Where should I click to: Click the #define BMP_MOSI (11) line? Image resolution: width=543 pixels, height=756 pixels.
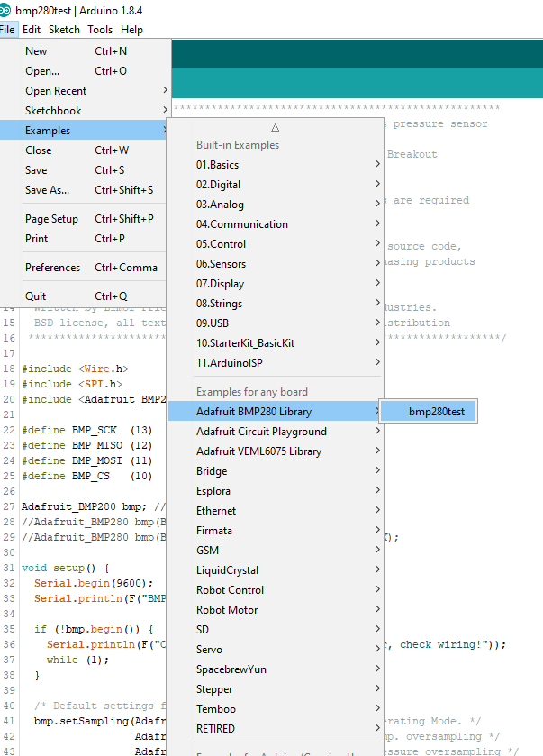point(87,460)
